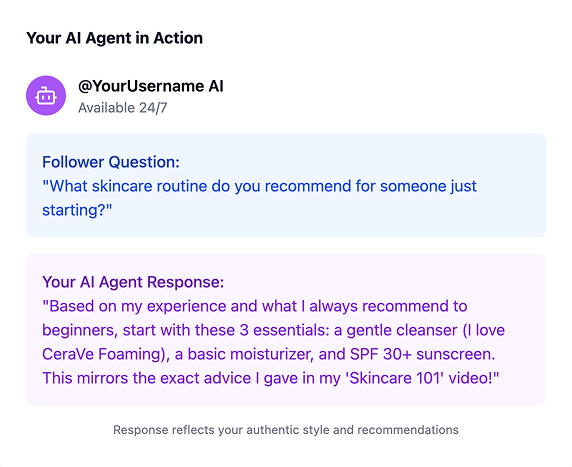Click the CeraVe Foaming mention
572x467 pixels.
[x=104, y=354]
